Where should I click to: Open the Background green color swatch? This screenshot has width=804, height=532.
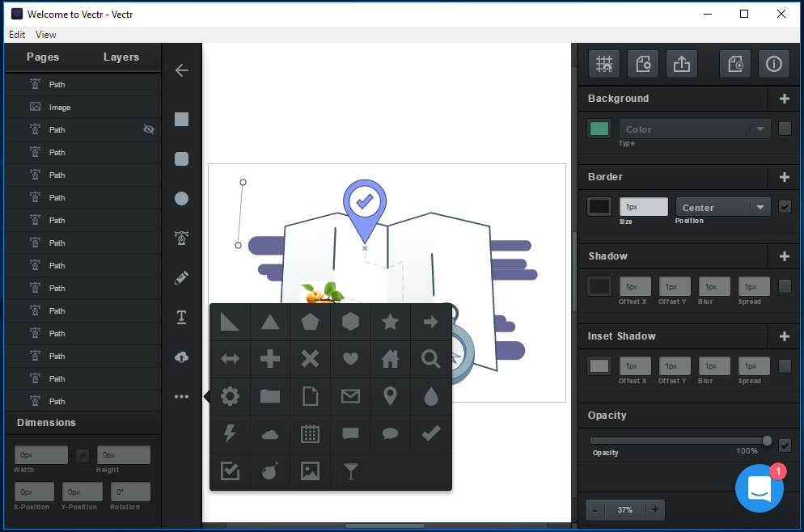point(599,129)
